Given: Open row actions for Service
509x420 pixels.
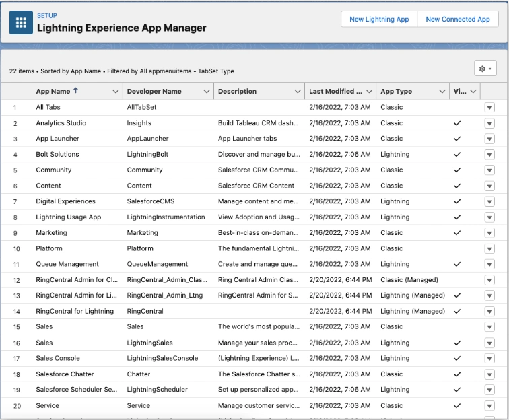Looking at the screenshot, I should click(x=489, y=405).
